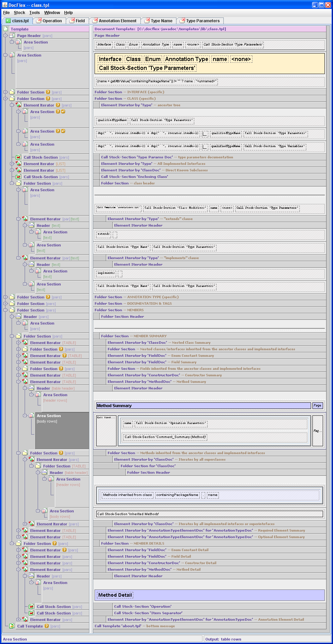Image resolution: width=333 pixels, height=644 pixels.
Task: Switch to the Type Parameters tab
Action: 203,21
